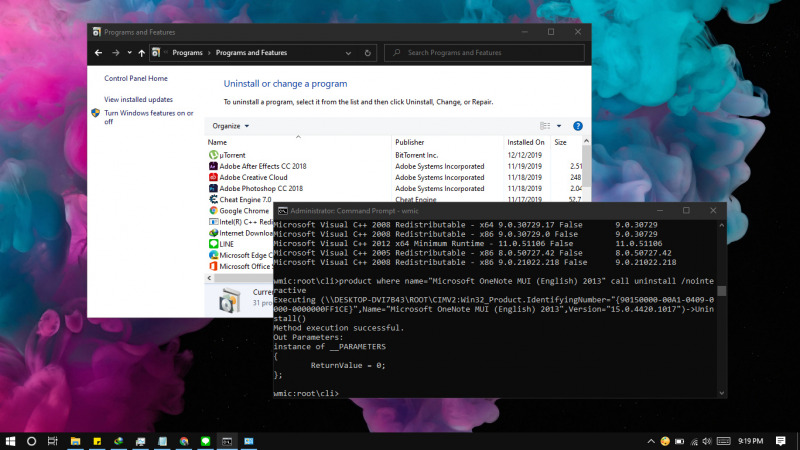
Task: Open Task View on taskbar
Action: coord(53,441)
